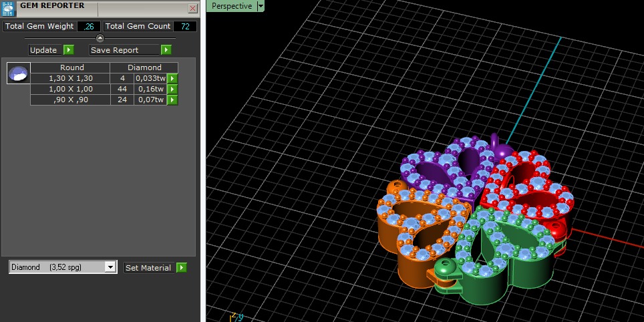644x322 pixels.
Task: Click the Total Gem Count value field
Action: click(x=185, y=26)
